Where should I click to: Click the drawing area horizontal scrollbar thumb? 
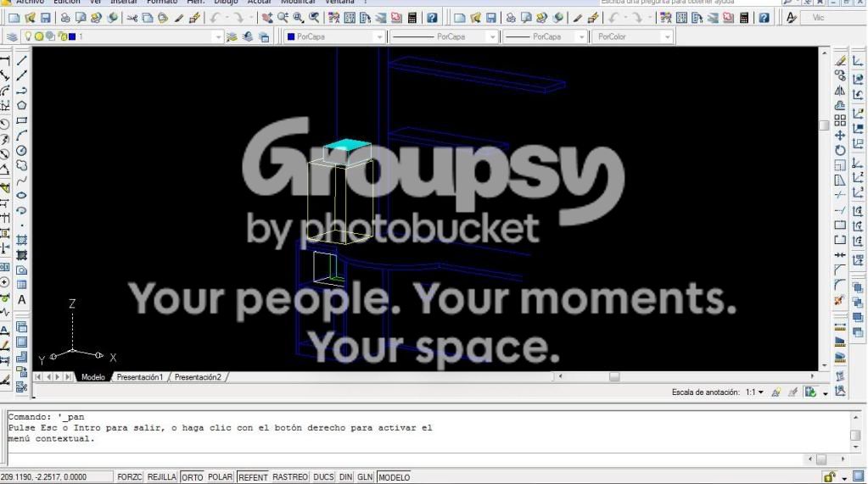[x=614, y=376]
